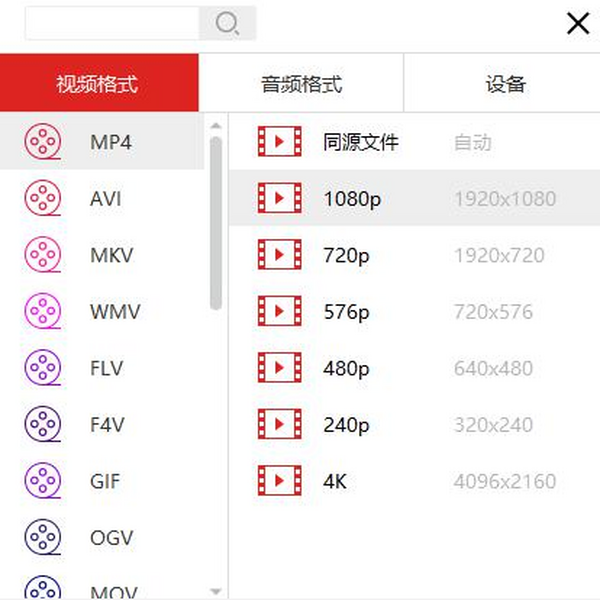The height and width of the screenshot is (600, 600).
Task: Click the WMV film reel icon
Action: coord(43,311)
